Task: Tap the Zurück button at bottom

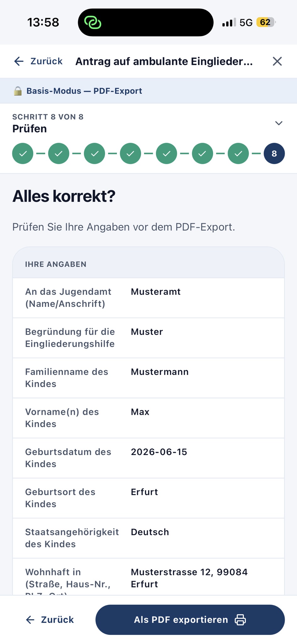Action: (50, 619)
